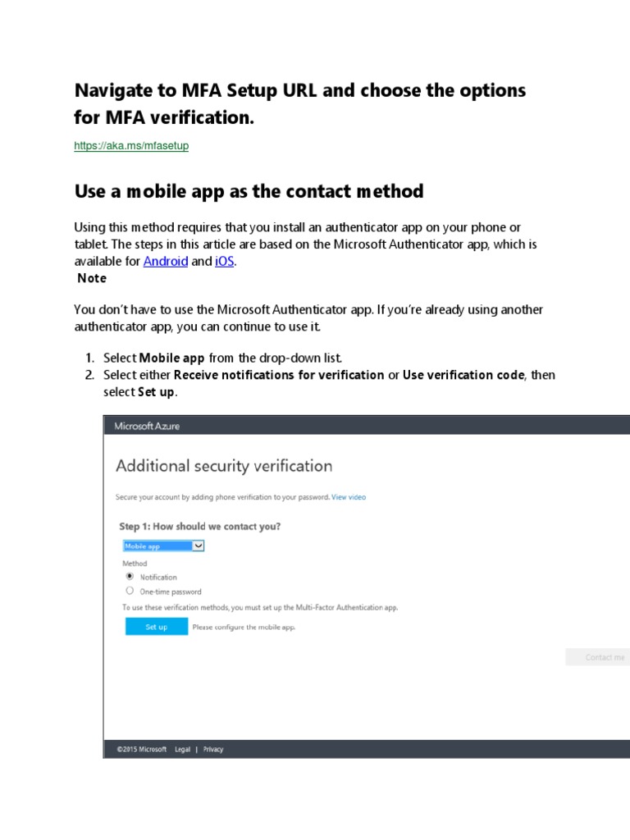Click the Method label above the radio buttons
The image size is (630, 840).
pos(135,564)
